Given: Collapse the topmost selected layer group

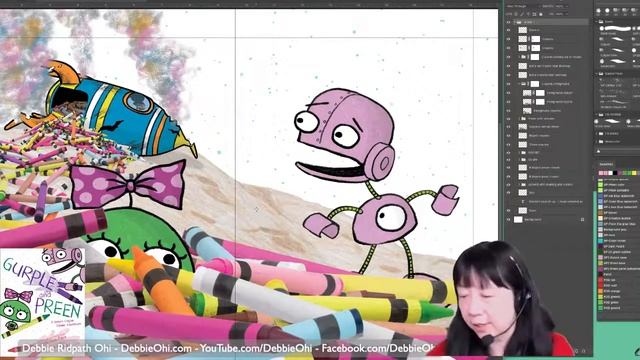Looking at the screenshot, I should pos(514,22).
